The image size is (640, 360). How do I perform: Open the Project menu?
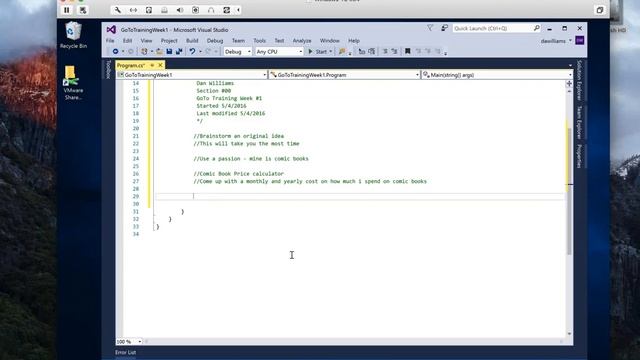[x=169, y=41]
